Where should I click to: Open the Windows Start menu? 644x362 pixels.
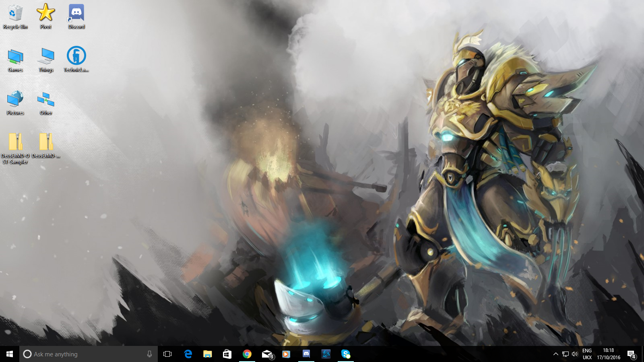click(10, 354)
